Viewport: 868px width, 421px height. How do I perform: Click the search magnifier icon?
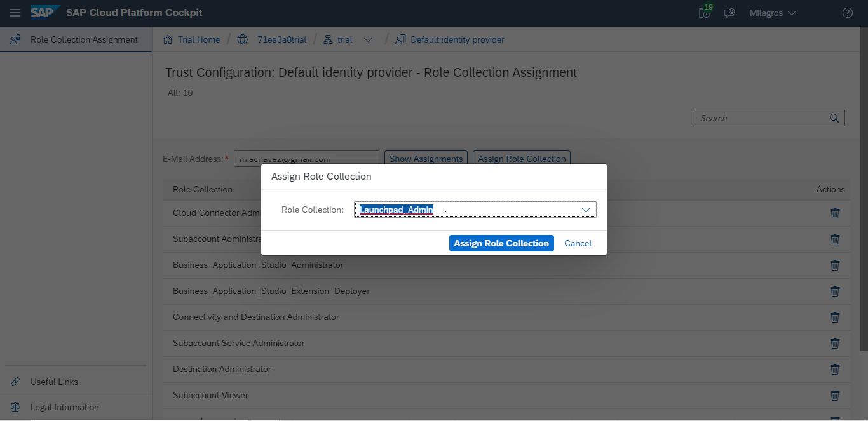coord(834,118)
